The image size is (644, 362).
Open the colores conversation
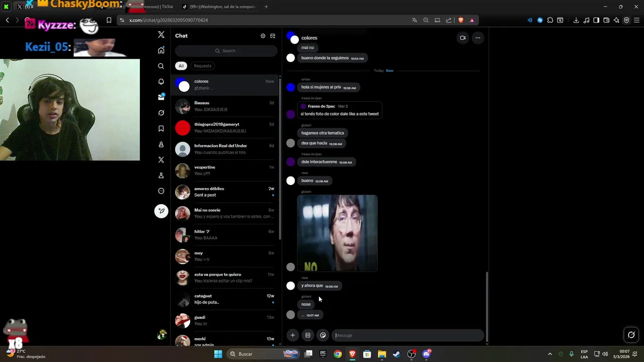coord(225,84)
